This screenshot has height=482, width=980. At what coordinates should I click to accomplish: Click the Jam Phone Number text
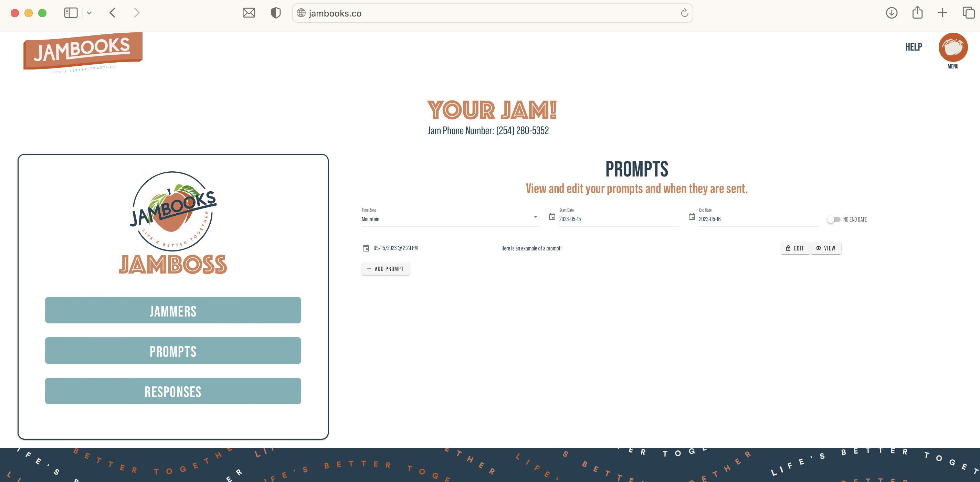click(488, 130)
